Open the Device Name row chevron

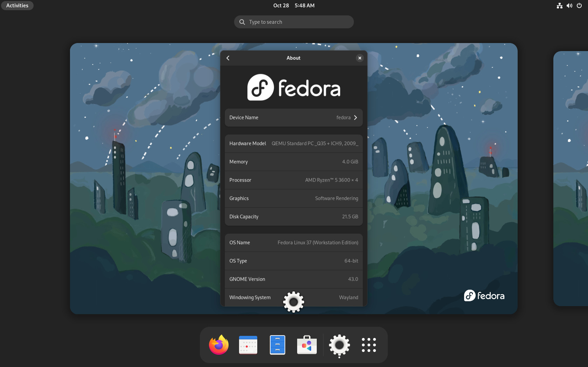click(355, 118)
